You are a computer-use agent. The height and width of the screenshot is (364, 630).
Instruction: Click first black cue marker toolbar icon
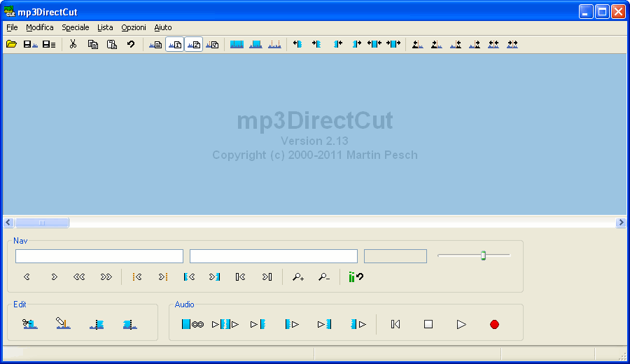click(x=417, y=44)
